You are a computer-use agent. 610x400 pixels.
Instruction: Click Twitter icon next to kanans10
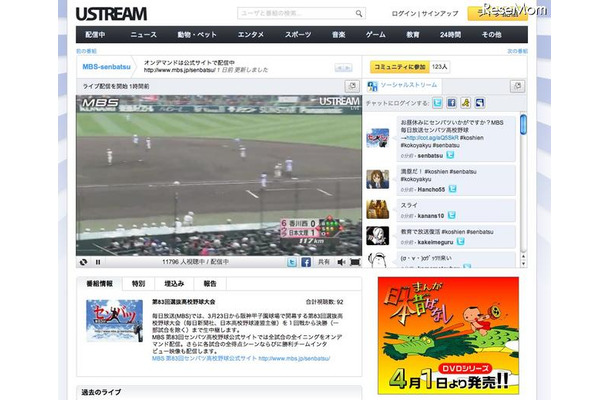[451, 215]
